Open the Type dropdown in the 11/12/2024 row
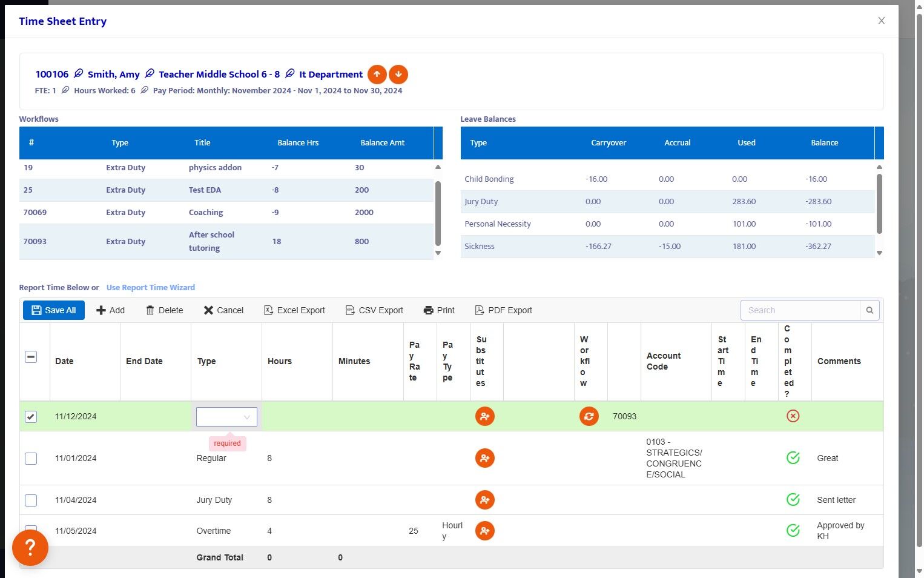Viewport: 924px width, 578px height. [x=226, y=417]
